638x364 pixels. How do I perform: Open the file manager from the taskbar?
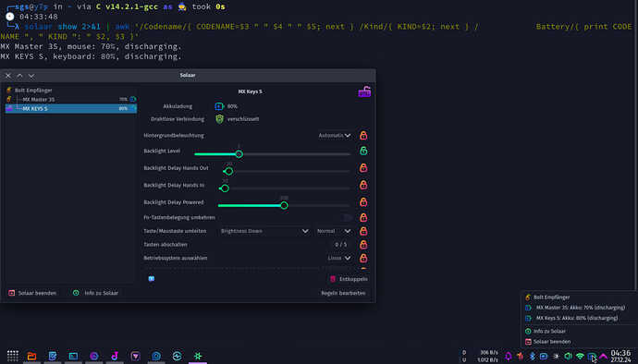pos(31,357)
